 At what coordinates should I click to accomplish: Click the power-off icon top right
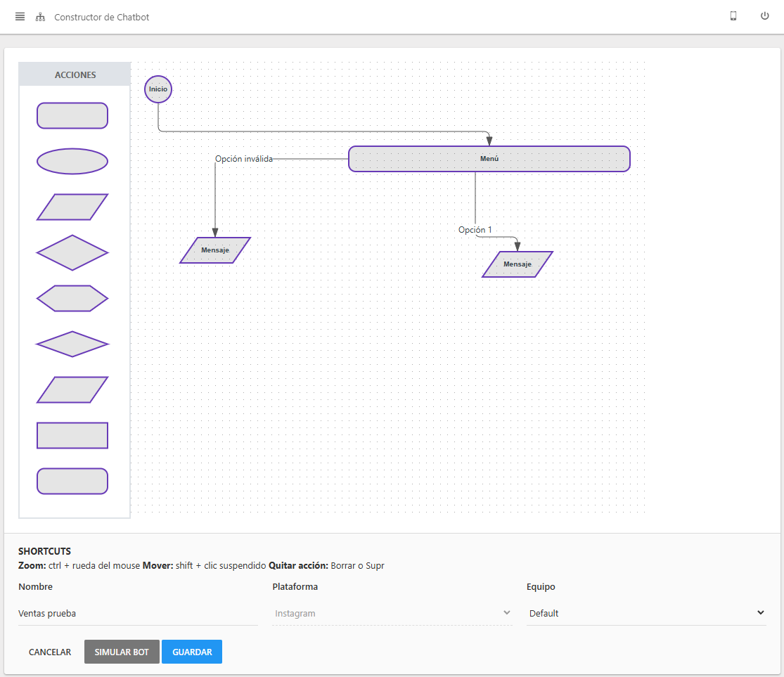(764, 15)
